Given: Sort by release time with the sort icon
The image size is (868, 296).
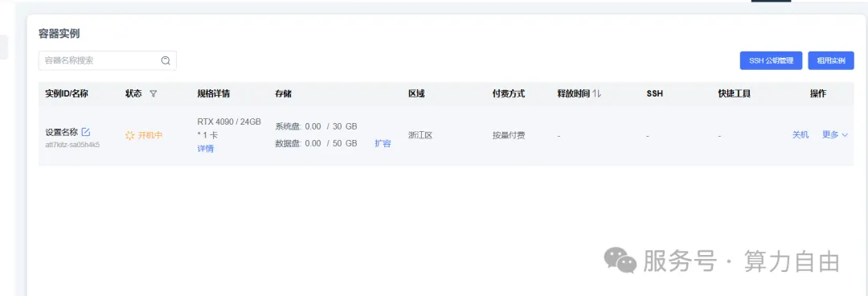Looking at the screenshot, I should (x=596, y=94).
